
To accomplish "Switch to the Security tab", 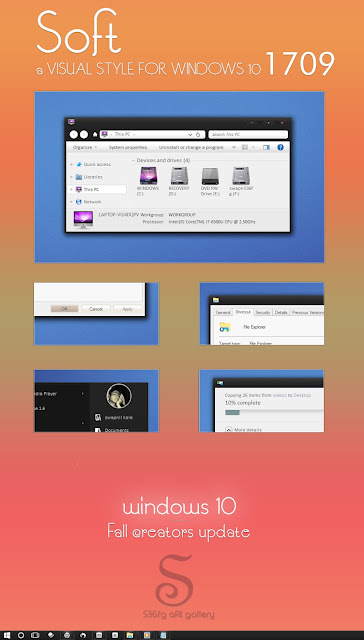I will click(263, 312).
